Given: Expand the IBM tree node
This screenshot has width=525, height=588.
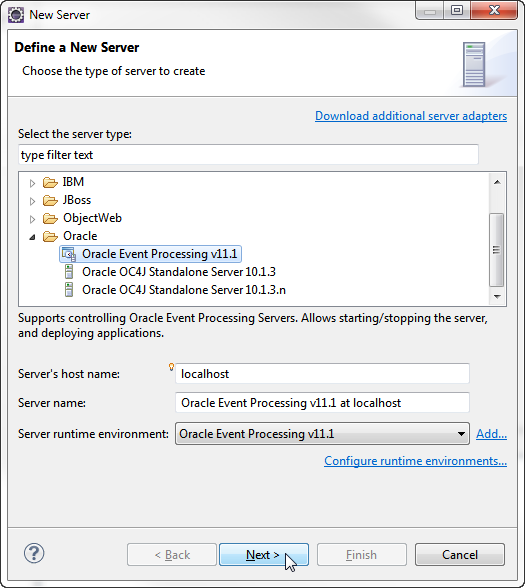Looking at the screenshot, I should click(32, 183).
